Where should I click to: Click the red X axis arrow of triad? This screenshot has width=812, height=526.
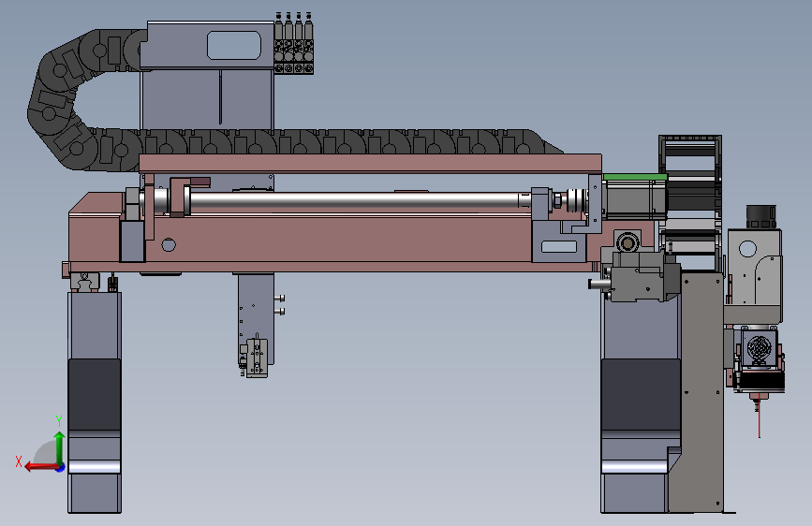(x=40, y=467)
